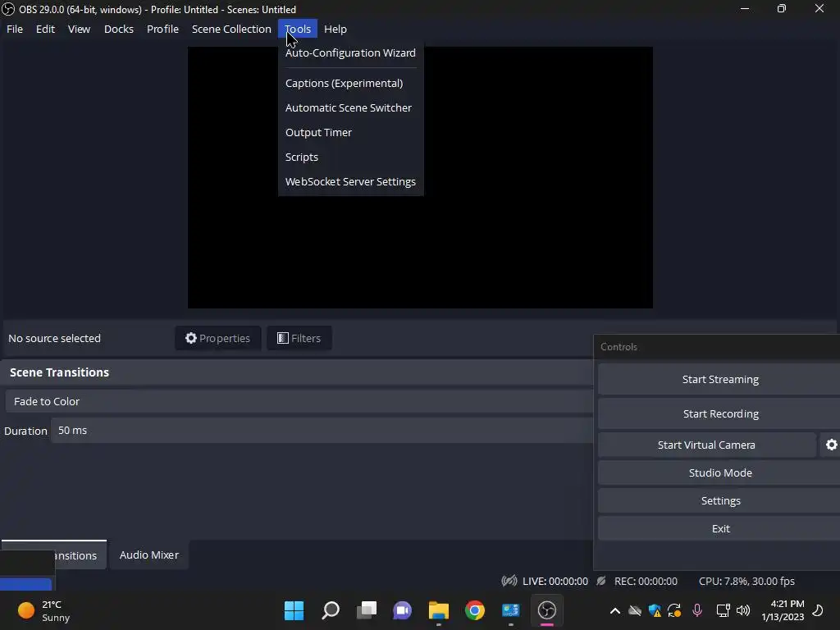840x630 pixels.
Task: Open volume speaker tray icon
Action: 743,610
